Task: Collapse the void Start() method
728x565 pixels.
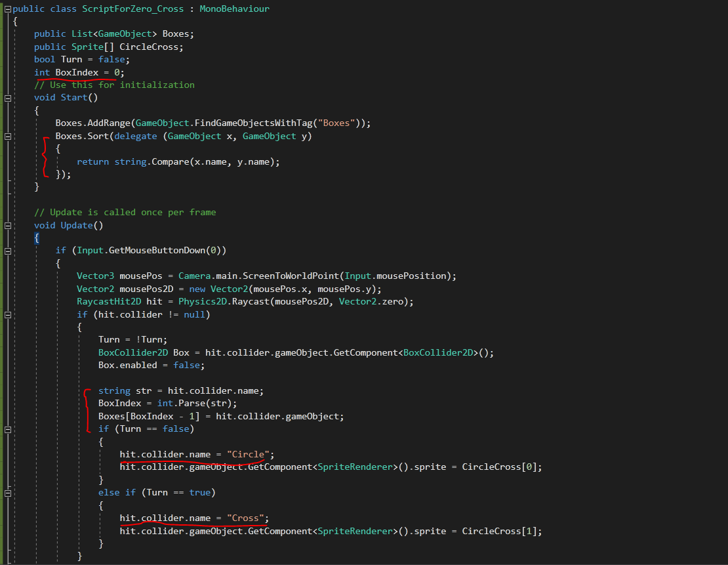Action: pos(7,98)
